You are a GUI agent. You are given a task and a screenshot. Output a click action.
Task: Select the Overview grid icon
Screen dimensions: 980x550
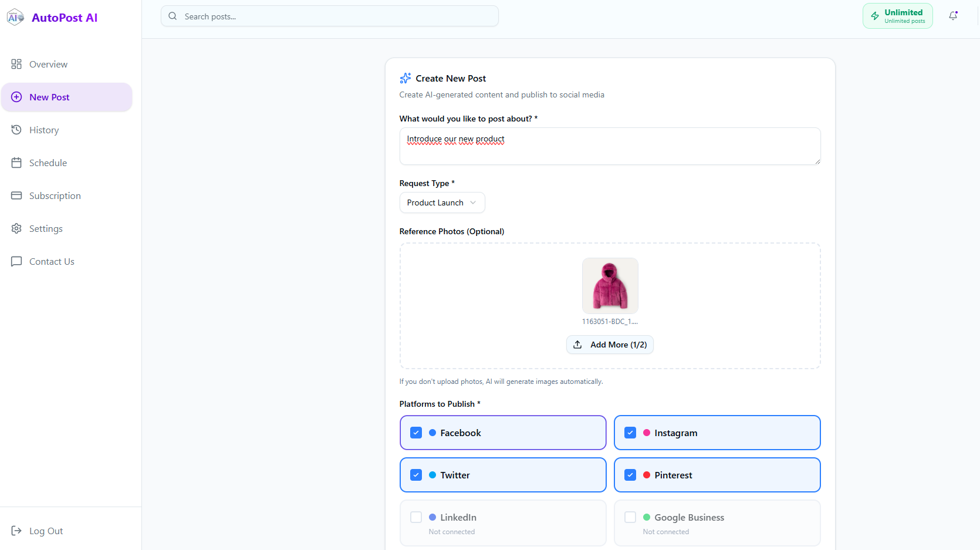(x=16, y=64)
